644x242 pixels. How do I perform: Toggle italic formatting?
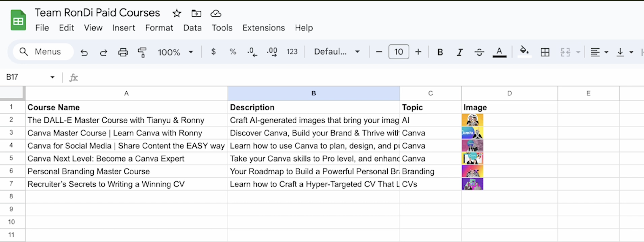click(459, 52)
